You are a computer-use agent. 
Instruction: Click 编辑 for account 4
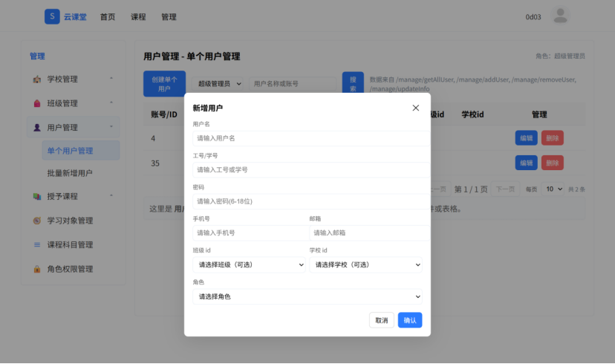[526, 137]
